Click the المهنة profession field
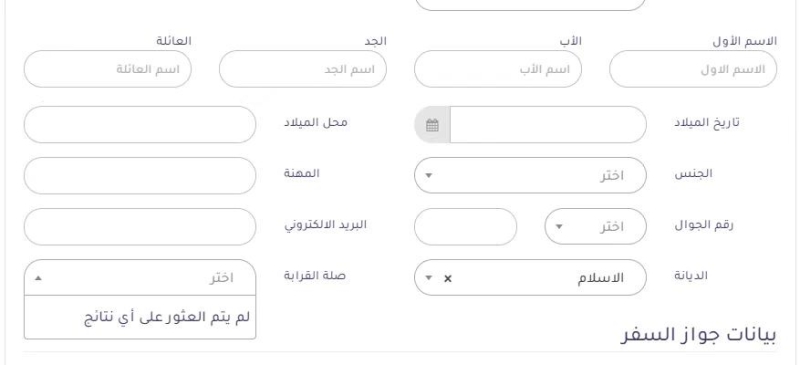800x365 pixels. (140, 176)
